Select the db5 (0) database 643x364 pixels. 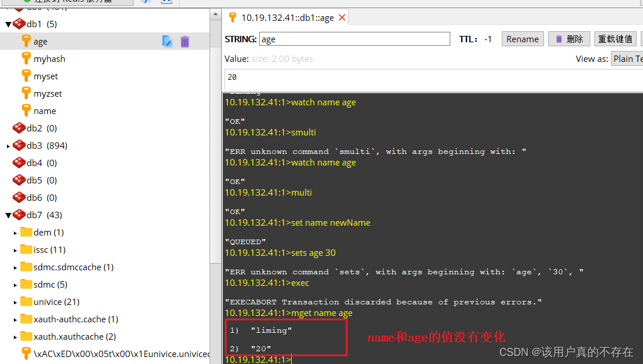42,181
